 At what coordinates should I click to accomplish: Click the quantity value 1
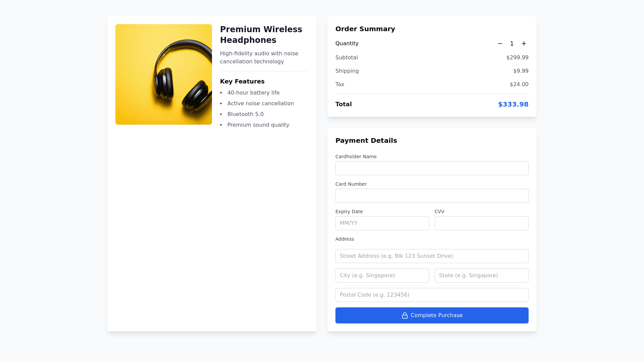(512, 44)
